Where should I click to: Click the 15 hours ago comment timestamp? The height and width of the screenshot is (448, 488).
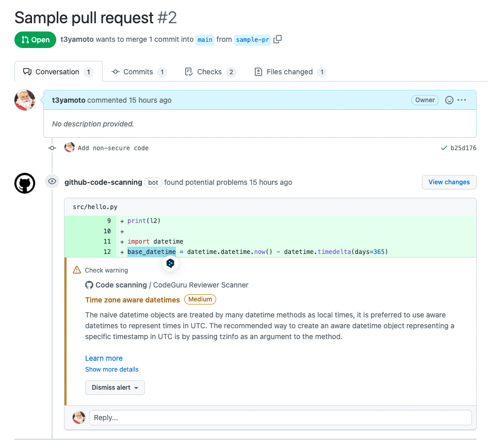tap(150, 100)
